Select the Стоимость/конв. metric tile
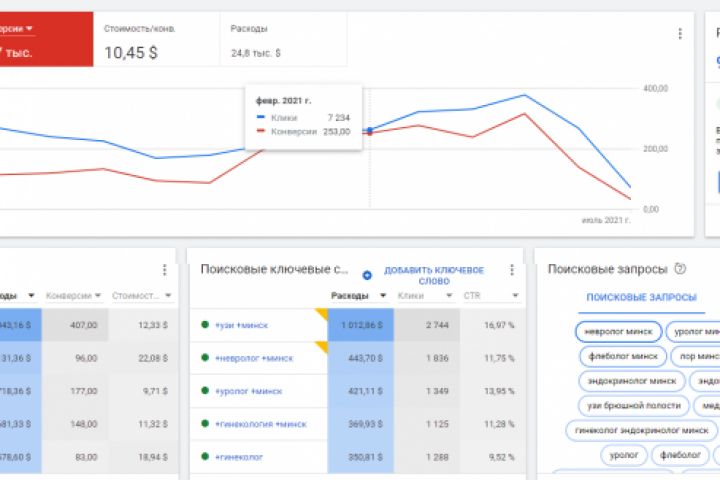 coord(157,40)
